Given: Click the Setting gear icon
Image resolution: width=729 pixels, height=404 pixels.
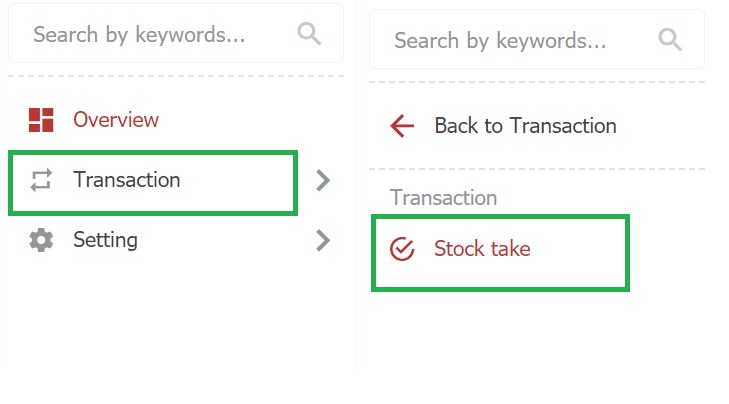Looking at the screenshot, I should (41, 240).
